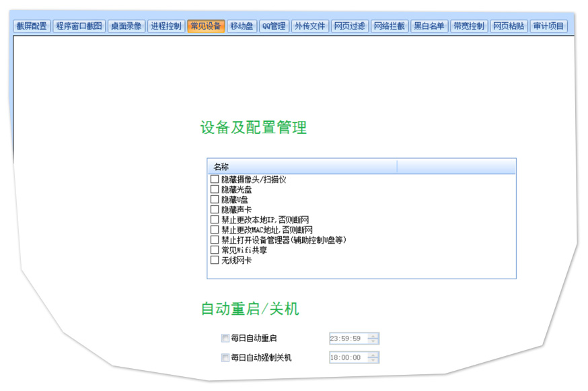Enable 每日自动重启 checkbox

click(225, 339)
